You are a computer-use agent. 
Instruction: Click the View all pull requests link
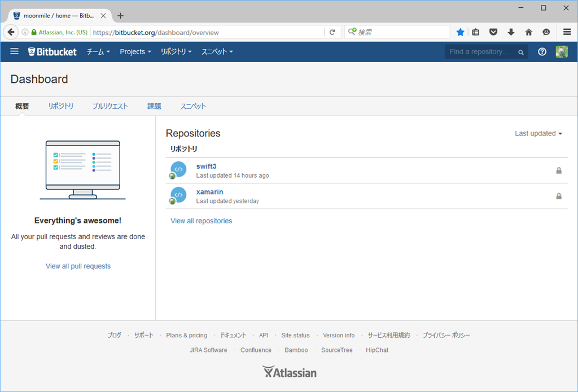[78, 266]
